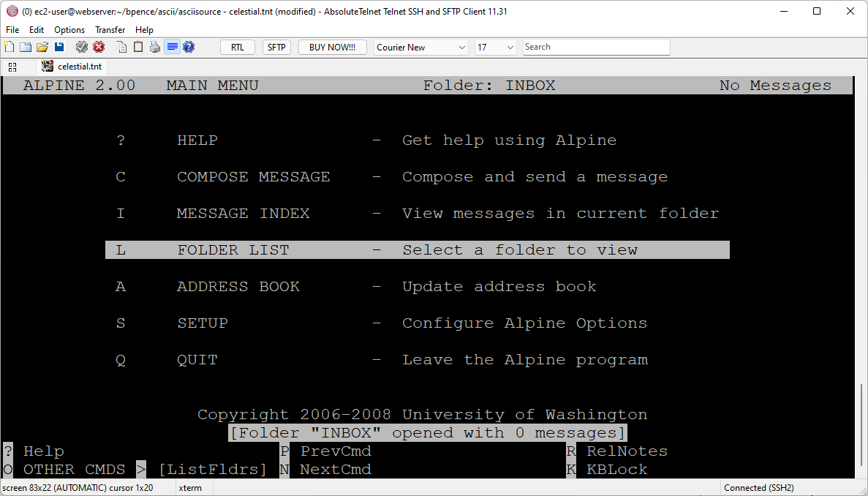Click the Folder INBOX opened status message
Viewport: 868px width, 496px height.
pos(428,432)
